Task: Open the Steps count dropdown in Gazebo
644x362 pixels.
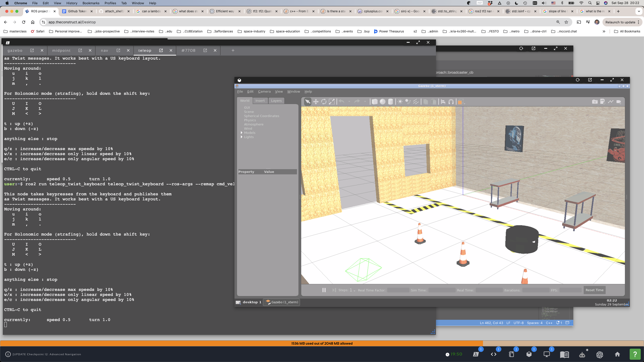Action: coord(354,290)
